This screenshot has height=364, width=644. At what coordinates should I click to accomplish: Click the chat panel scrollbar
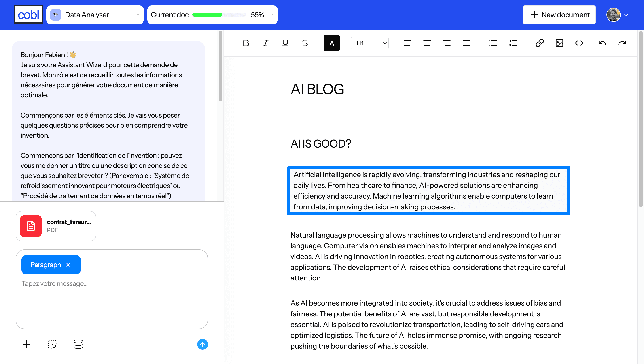[220, 66]
